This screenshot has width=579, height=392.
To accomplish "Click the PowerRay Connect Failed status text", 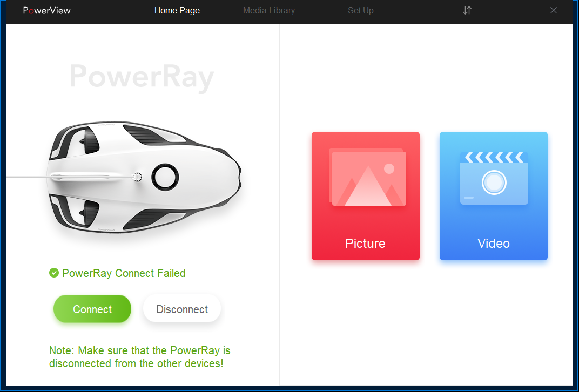I will tap(124, 273).
